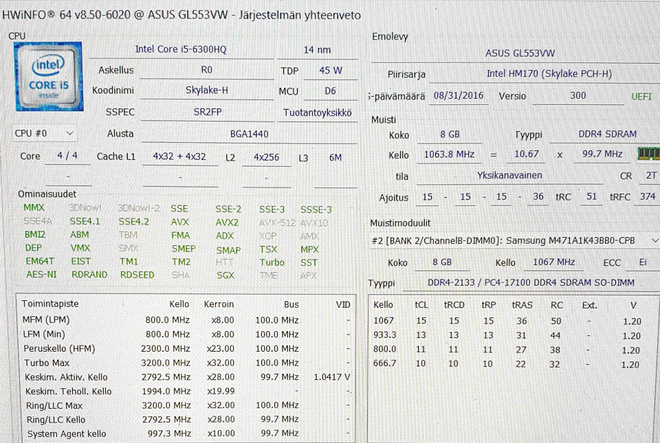Select the 800.0 timing table row
Viewport: 660px width, 443px height.
click(x=507, y=350)
